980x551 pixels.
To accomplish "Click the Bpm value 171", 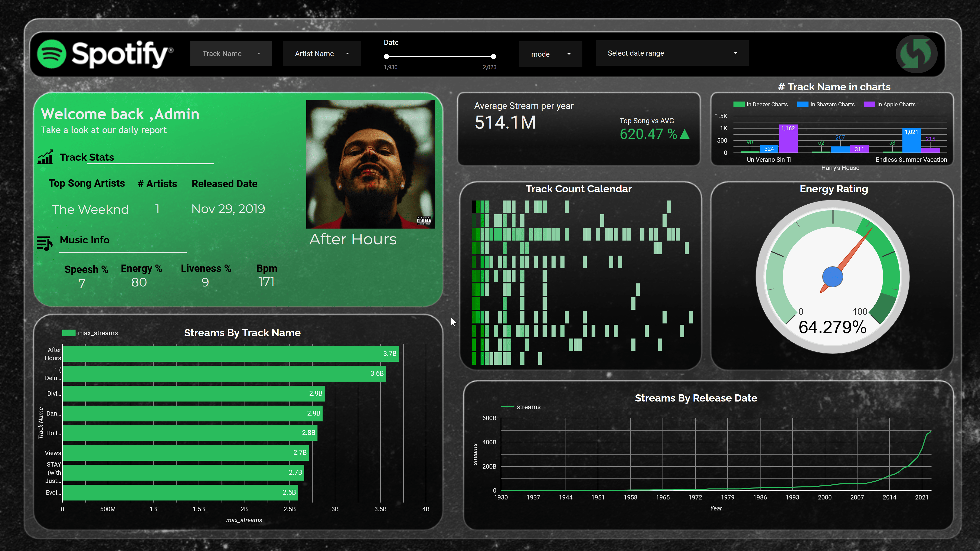I will tap(266, 282).
